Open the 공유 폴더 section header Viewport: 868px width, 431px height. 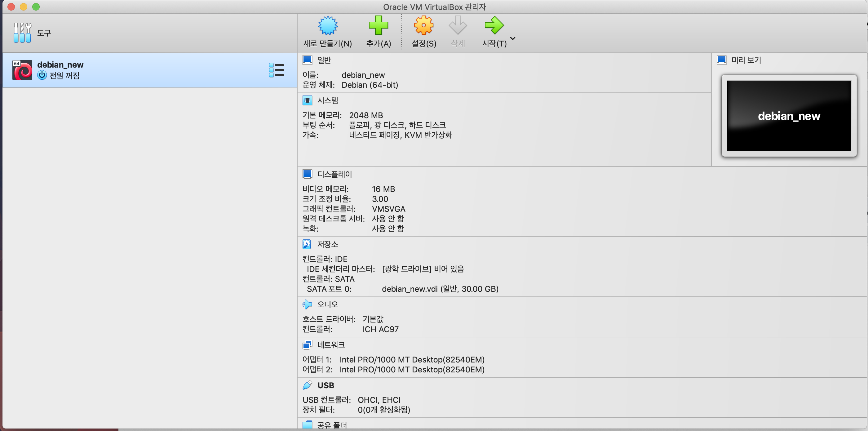pyautogui.click(x=332, y=425)
